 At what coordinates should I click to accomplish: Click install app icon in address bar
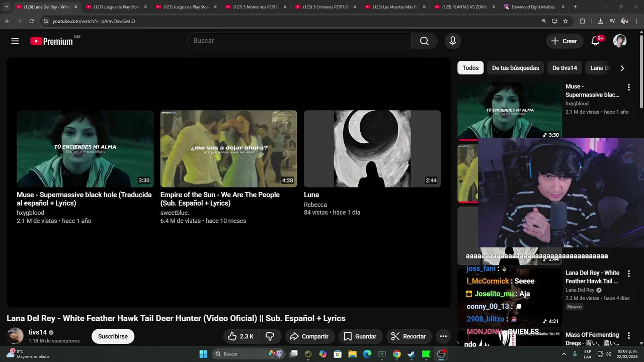(x=554, y=21)
